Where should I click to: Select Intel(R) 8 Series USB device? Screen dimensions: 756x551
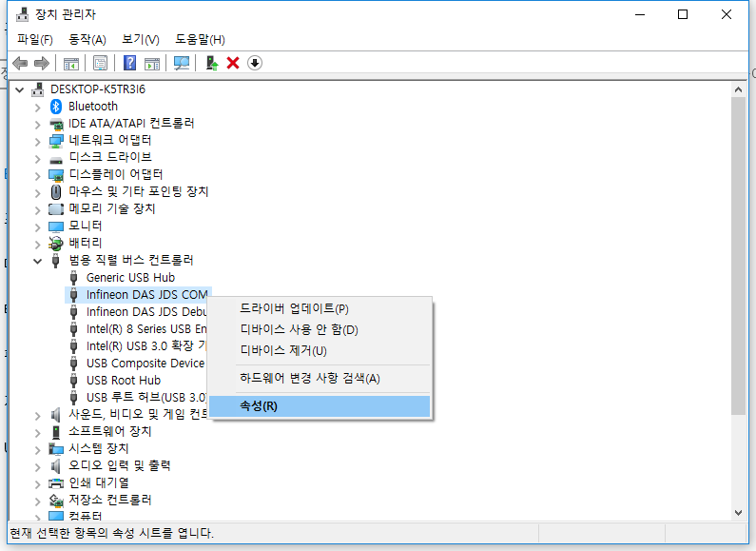[146, 329]
